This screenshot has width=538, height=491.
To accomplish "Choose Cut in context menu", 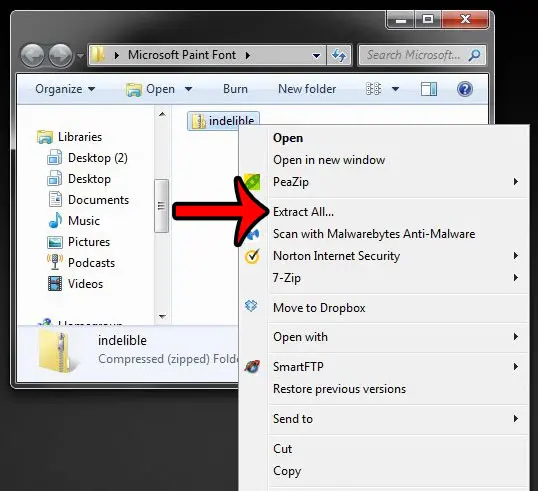I will pos(398,449).
